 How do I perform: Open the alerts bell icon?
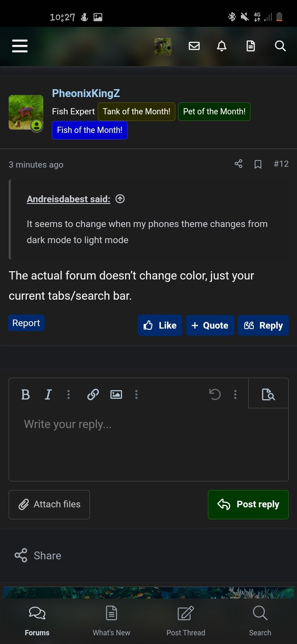(222, 46)
